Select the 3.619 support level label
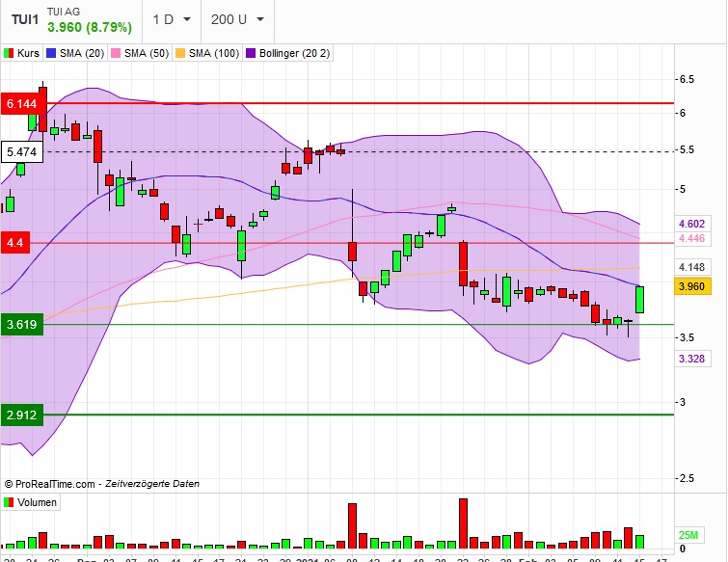 pyautogui.click(x=22, y=325)
